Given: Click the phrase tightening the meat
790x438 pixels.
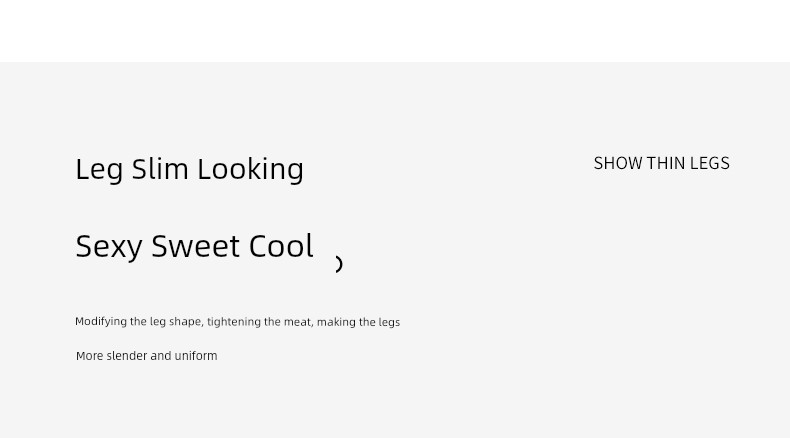Looking at the screenshot, I should coord(259,322).
